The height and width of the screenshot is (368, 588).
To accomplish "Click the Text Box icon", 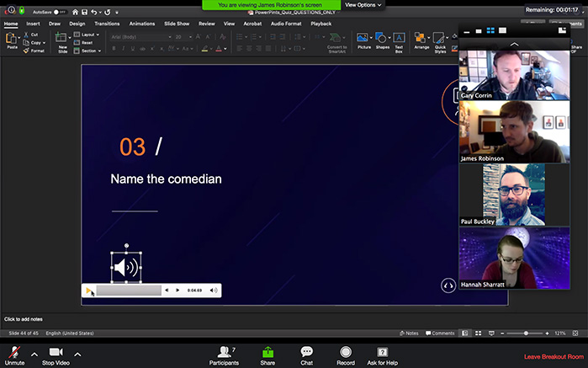I will 399,38.
